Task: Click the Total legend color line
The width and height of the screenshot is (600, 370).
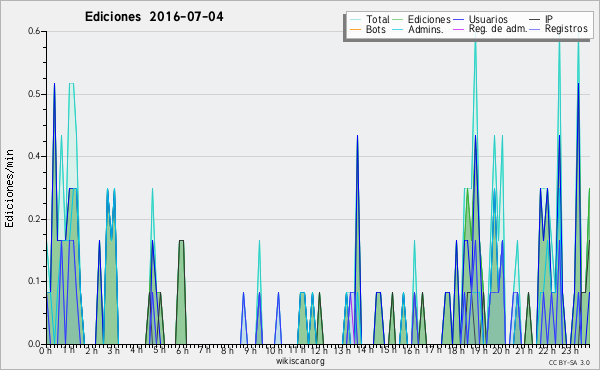Action: pos(355,20)
